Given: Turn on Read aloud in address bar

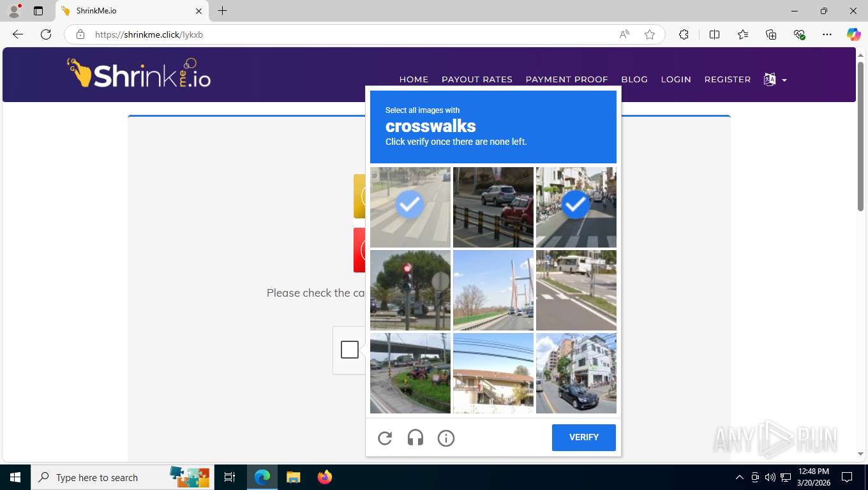Looking at the screenshot, I should (x=624, y=34).
